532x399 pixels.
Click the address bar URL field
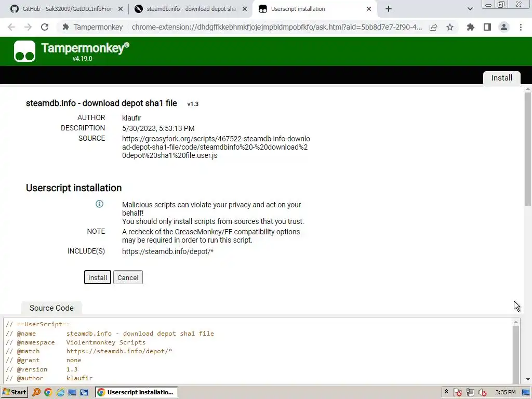click(x=276, y=27)
